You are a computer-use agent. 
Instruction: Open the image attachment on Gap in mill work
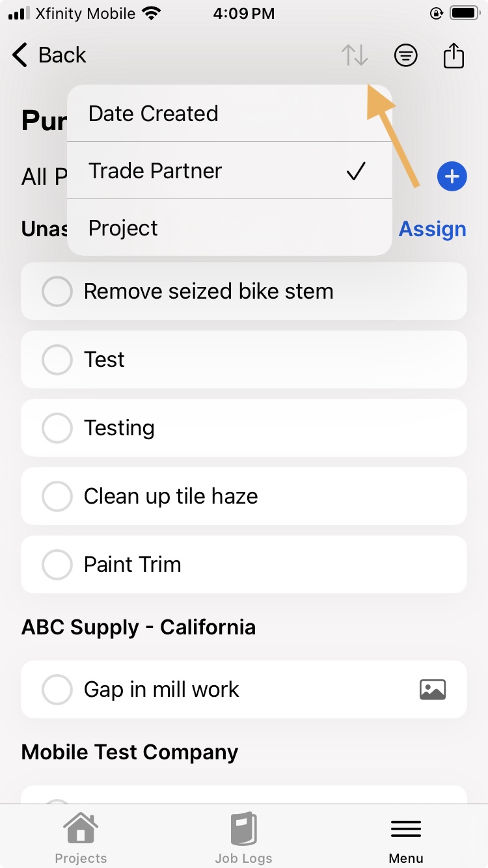[433, 689]
